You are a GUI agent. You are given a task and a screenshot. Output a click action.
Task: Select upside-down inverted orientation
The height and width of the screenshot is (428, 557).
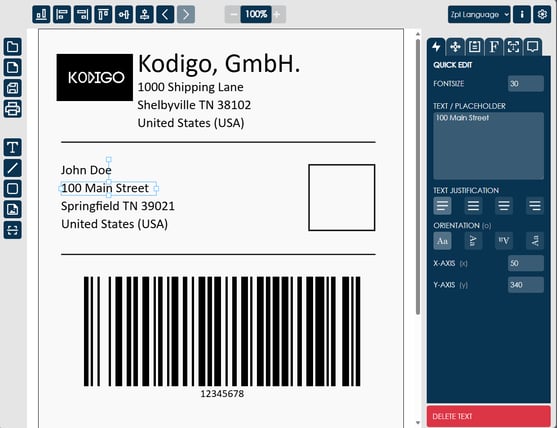point(504,241)
